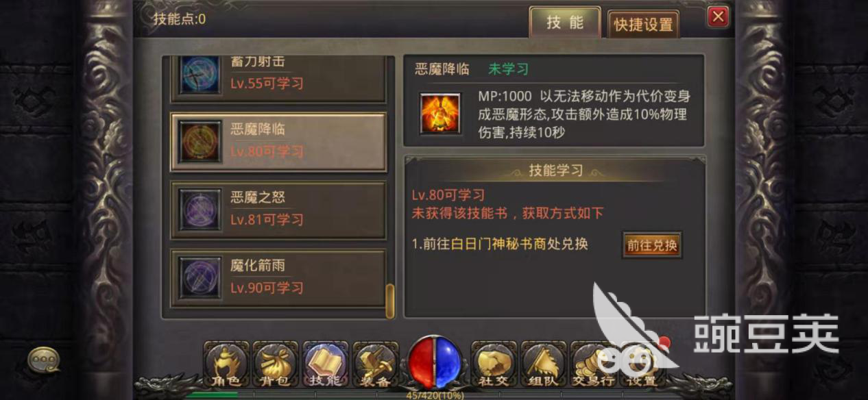Click the red-blue HP/MP orb
Image resolution: width=868 pixels, height=400 pixels.
[x=434, y=362]
